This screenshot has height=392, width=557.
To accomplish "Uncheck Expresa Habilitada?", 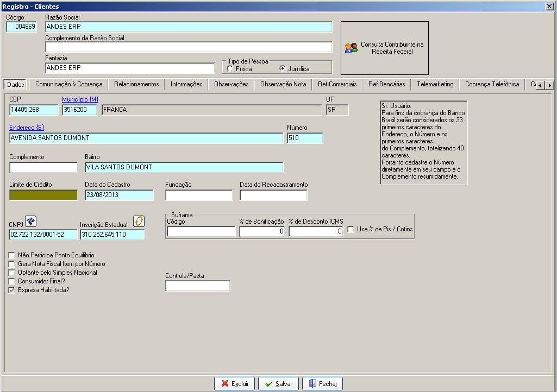I will coord(12,290).
